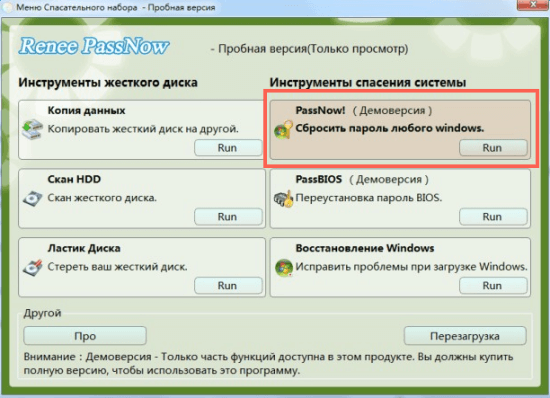Screen dimensions: 550x398
Task: Click text Сбросить пароль любого windows
Action: (390, 128)
